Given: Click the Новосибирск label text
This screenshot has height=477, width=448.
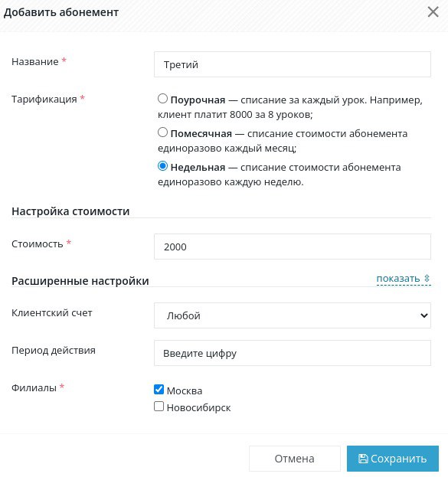Looking at the screenshot, I should [199, 407].
